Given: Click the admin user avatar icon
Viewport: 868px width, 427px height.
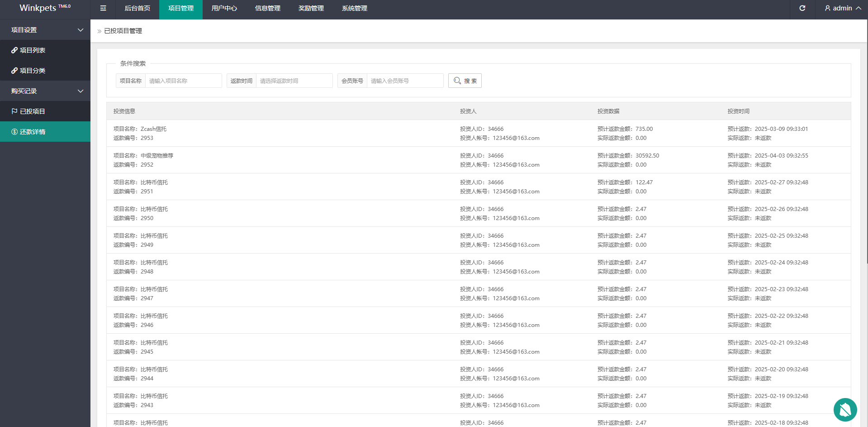Looking at the screenshot, I should click(827, 8).
